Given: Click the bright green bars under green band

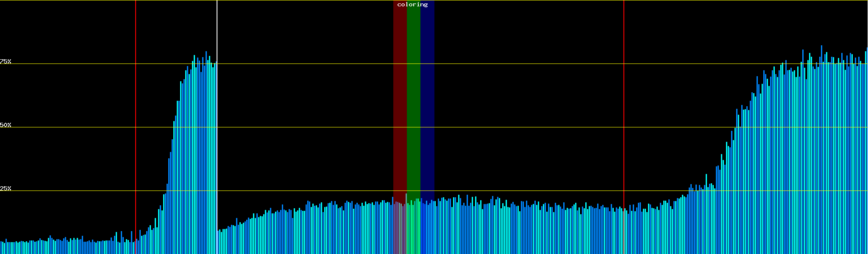Looking at the screenshot, I should pos(413,229).
